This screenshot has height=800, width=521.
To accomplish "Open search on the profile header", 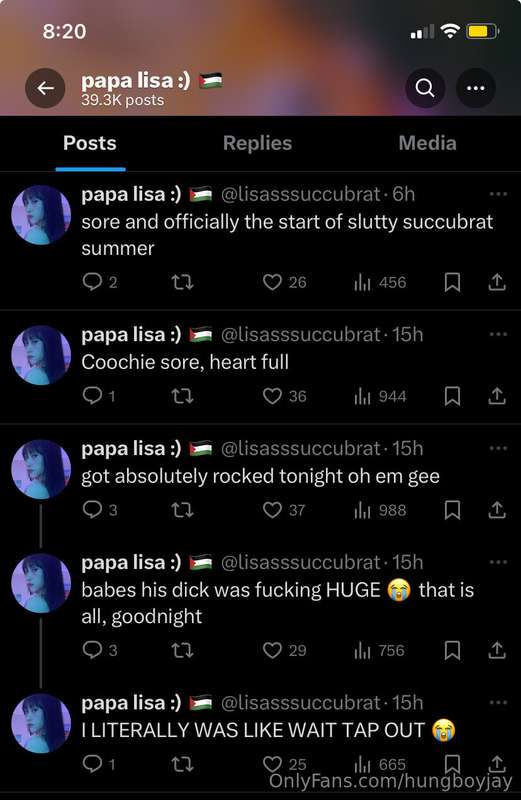I will click(425, 88).
